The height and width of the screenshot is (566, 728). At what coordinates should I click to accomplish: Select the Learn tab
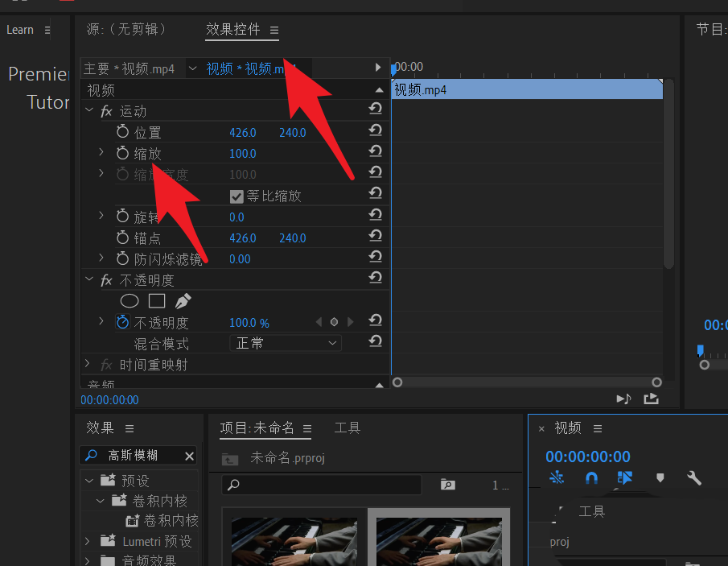pyautogui.click(x=20, y=30)
